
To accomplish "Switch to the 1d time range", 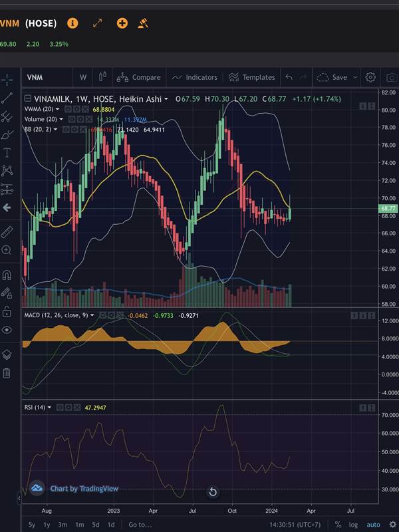I will point(111,525).
